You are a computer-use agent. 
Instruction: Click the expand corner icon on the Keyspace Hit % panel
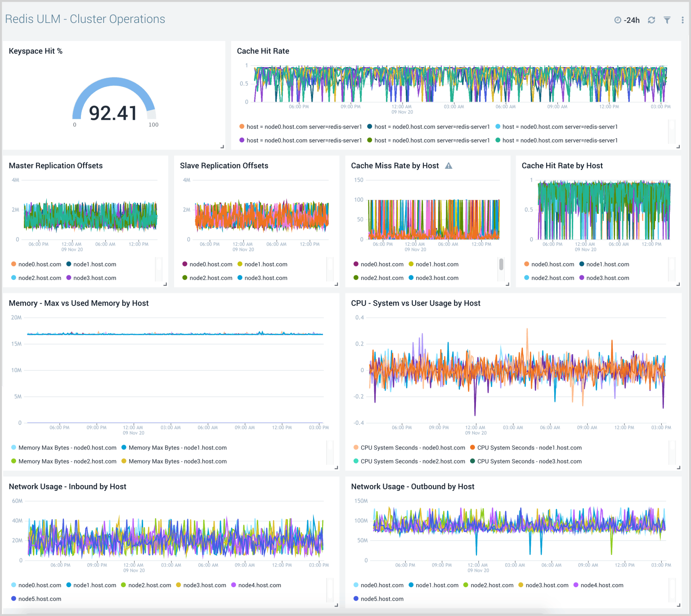[x=222, y=146]
